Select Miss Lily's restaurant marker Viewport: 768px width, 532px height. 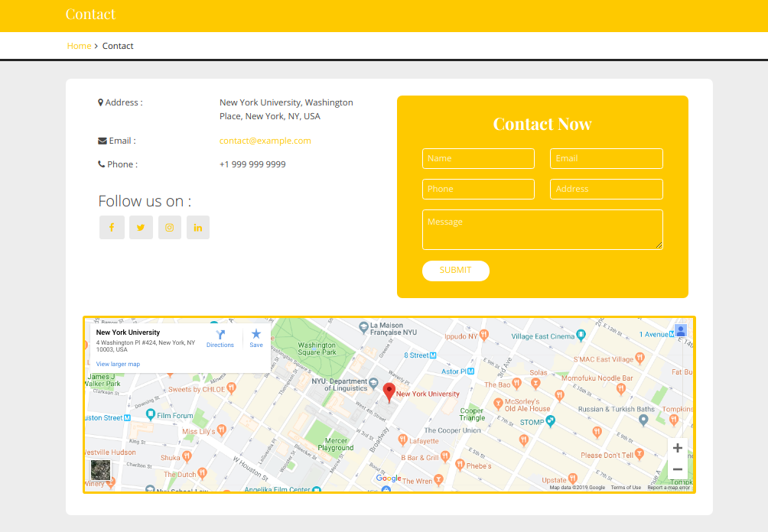[221, 430]
